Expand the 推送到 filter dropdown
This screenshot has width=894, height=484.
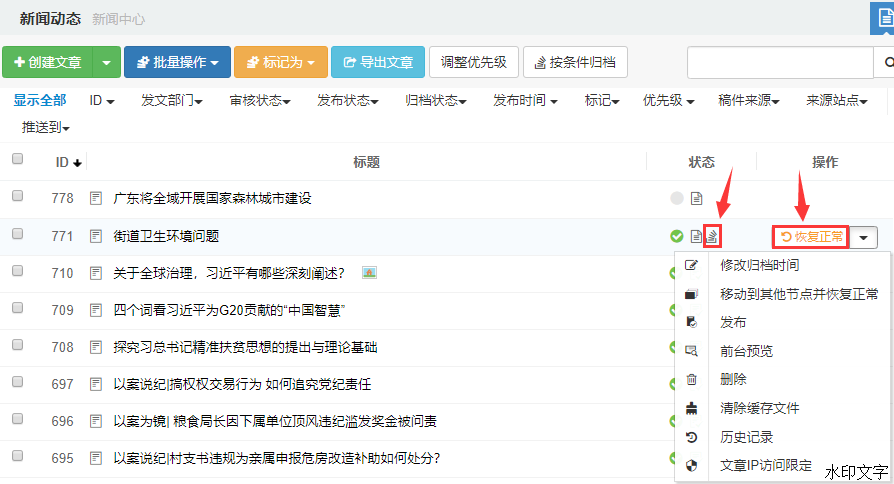(x=46, y=127)
